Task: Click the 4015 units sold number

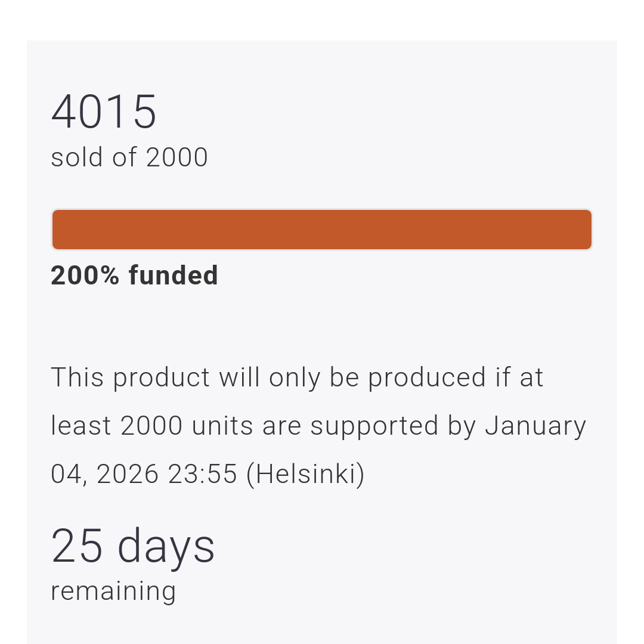Action: 104,112
